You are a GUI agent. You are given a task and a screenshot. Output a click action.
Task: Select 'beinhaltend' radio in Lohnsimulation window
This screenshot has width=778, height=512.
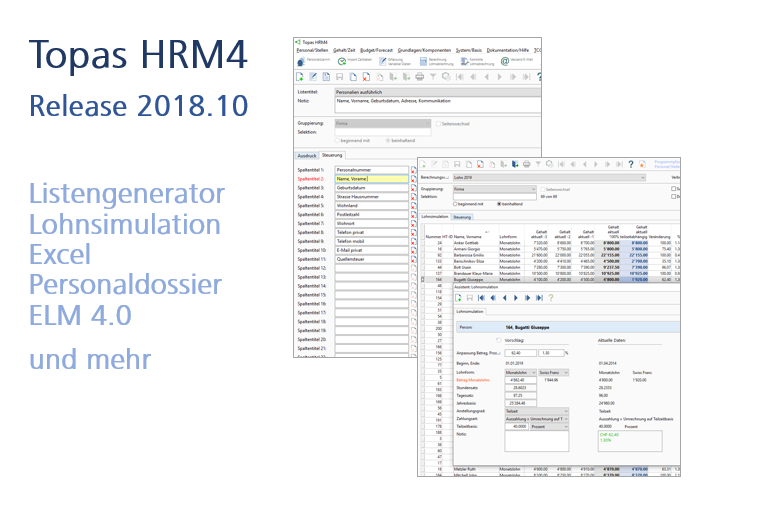tap(499, 204)
